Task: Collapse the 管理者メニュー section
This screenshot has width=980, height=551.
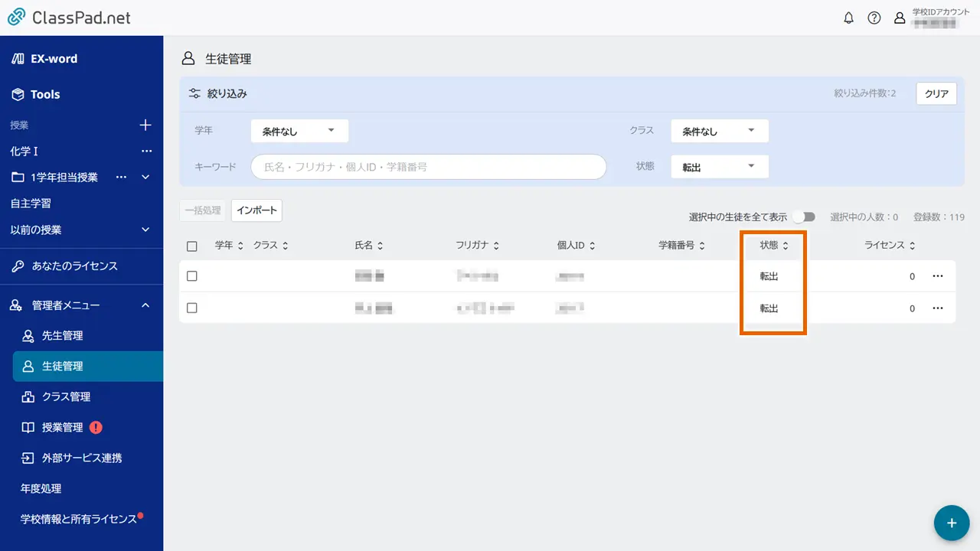Action: pyautogui.click(x=145, y=305)
